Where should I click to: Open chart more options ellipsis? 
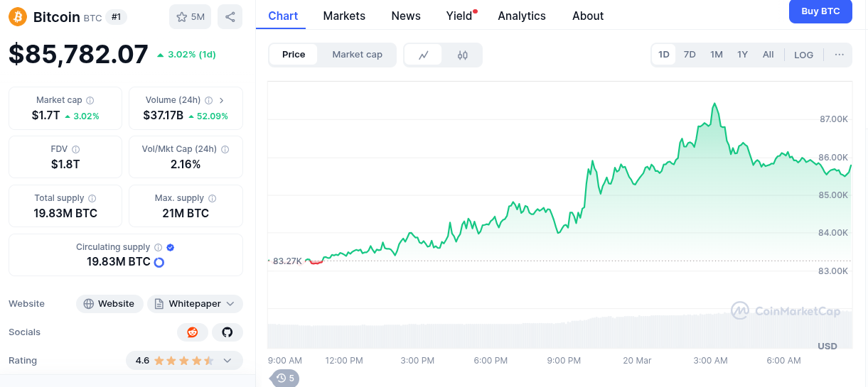coord(840,55)
